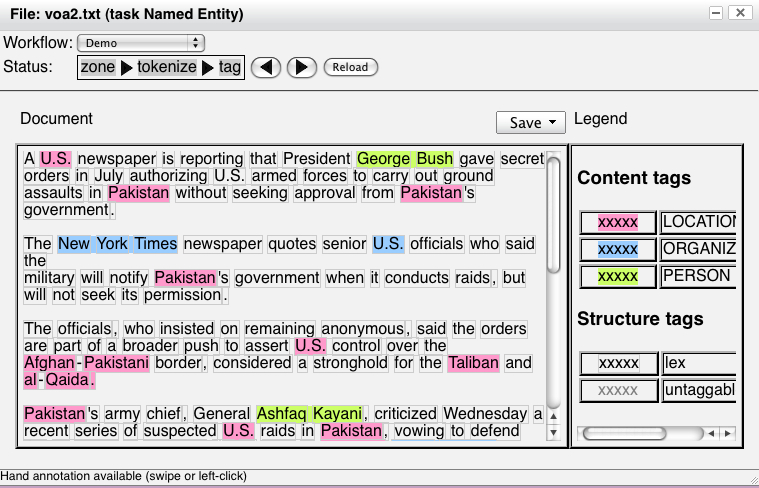Click the legend panel's right scroll arrow
The image size is (759, 488).
[727, 434]
